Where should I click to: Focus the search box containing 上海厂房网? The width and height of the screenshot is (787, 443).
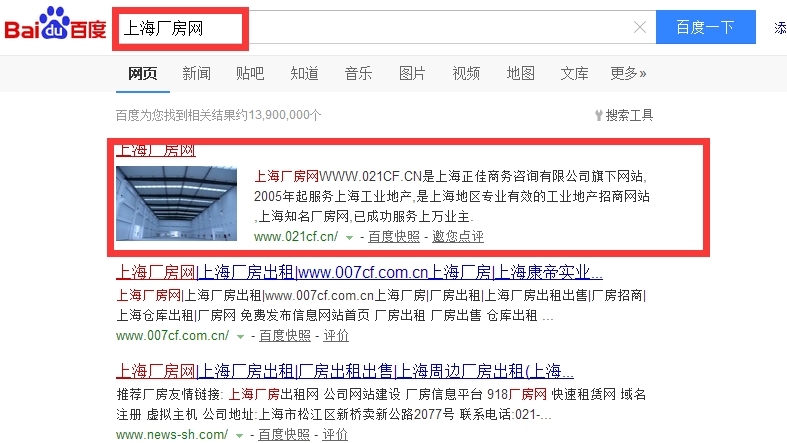(x=384, y=28)
